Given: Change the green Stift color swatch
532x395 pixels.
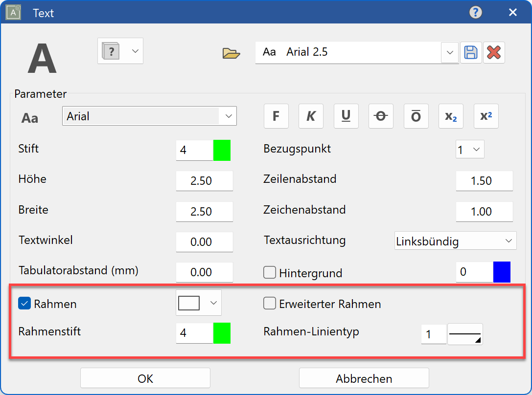Looking at the screenshot, I should pyautogui.click(x=222, y=150).
